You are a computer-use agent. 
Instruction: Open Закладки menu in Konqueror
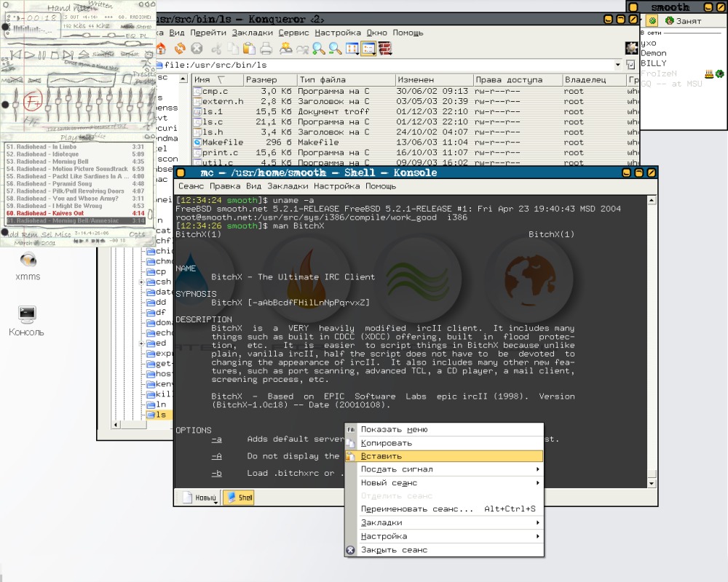point(252,33)
